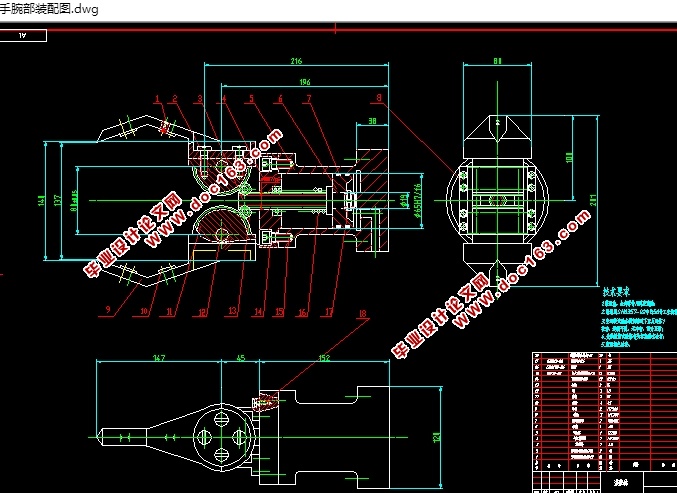Click part callout number 2
Viewport: 677px width, 493px height.
pyautogui.click(x=174, y=99)
